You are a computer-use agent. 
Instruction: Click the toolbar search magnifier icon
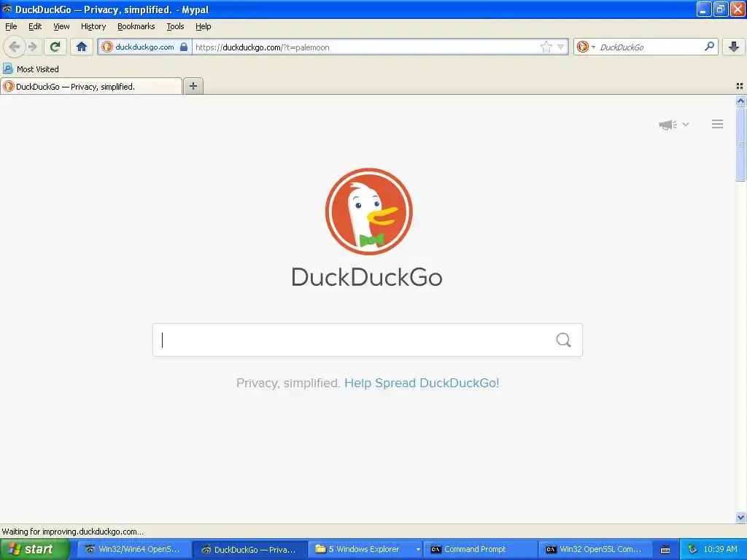click(709, 46)
